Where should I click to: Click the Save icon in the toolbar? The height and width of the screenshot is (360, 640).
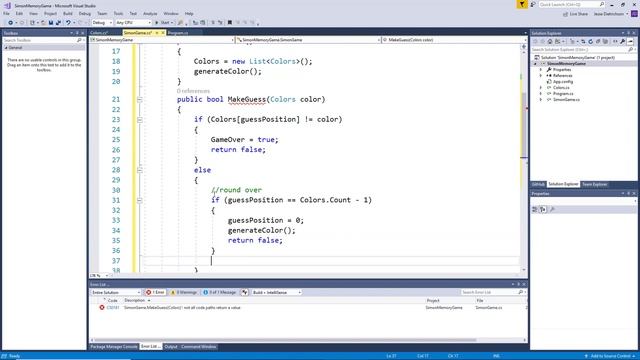tap(51, 23)
